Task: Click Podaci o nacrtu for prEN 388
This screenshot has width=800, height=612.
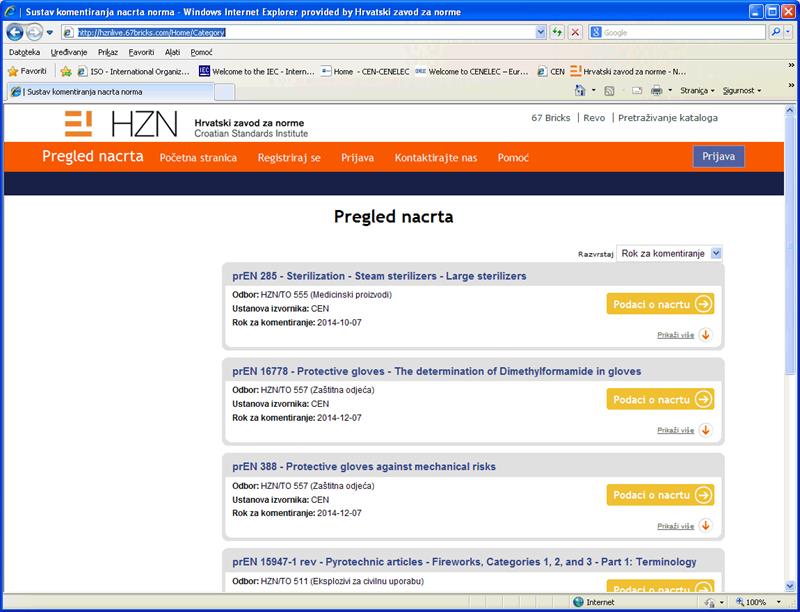Action: 660,495
